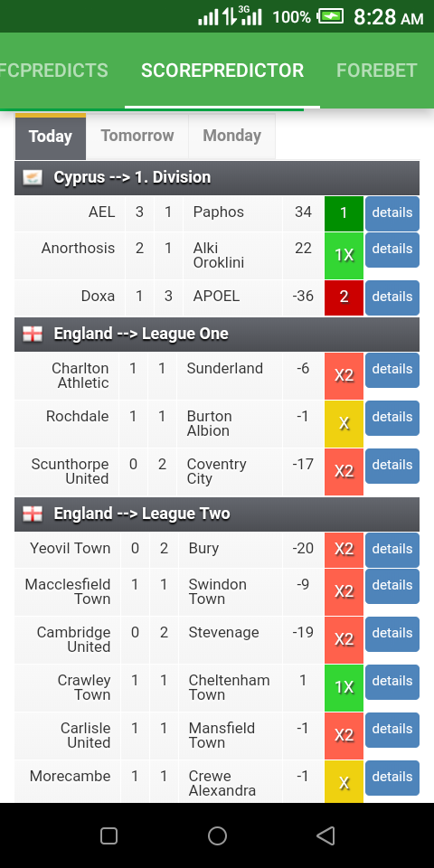This screenshot has height=868, width=434.
Task: Tap the England League Two flag icon
Action: point(33,514)
